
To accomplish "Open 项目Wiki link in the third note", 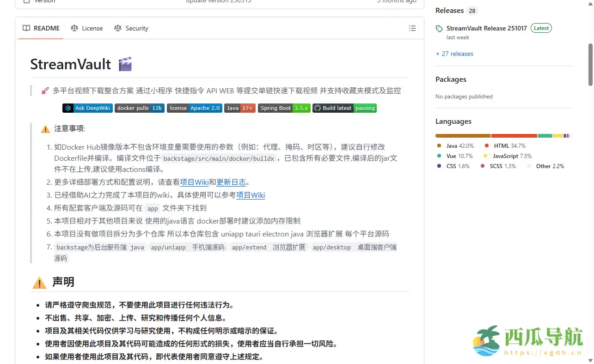I will coord(251,195).
